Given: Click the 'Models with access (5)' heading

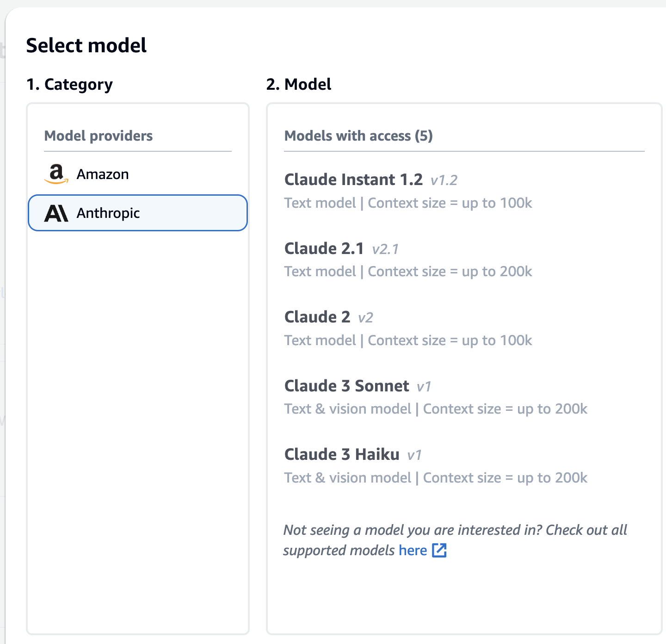Looking at the screenshot, I should coord(358,136).
